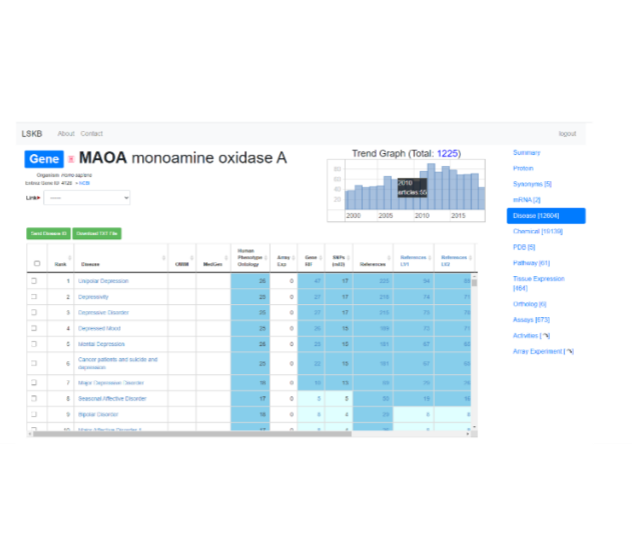
Task: Check the Depressivity row checkbox
Action: click(x=34, y=297)
